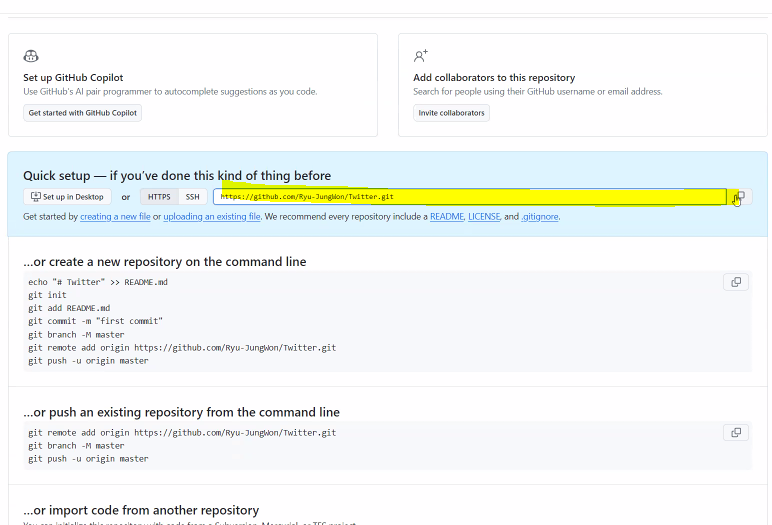The width and height of the screenshot is (772, 525).
Task: Click '...or import code from another repository' heading
Action: coord(141,510)
